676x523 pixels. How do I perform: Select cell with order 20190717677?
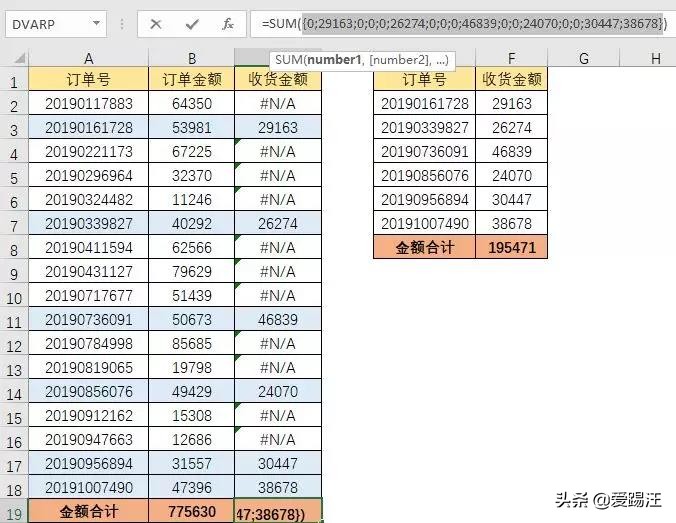click(x=88, y=295)
